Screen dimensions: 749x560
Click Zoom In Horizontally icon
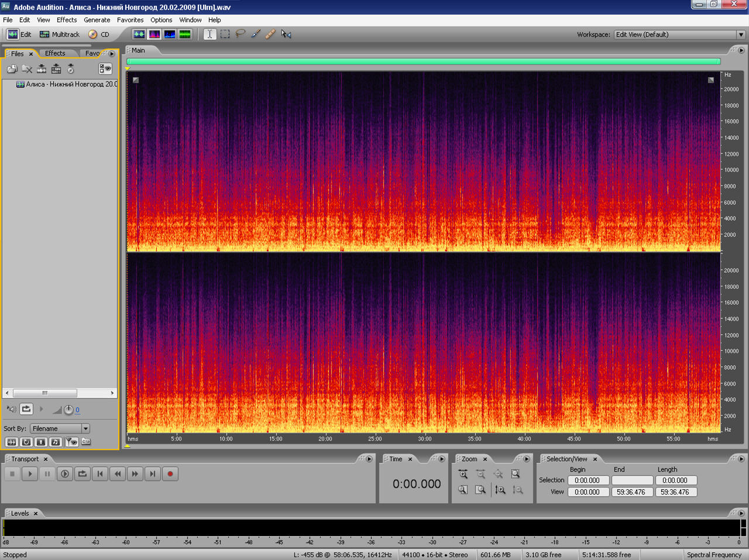point(463,474)
